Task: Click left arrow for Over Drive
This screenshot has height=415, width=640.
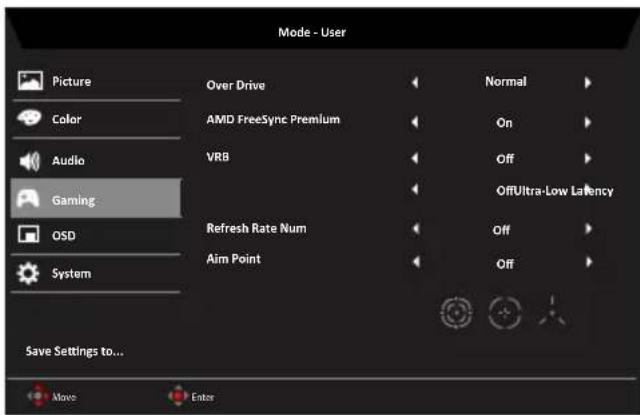Action: click(415, 82)
